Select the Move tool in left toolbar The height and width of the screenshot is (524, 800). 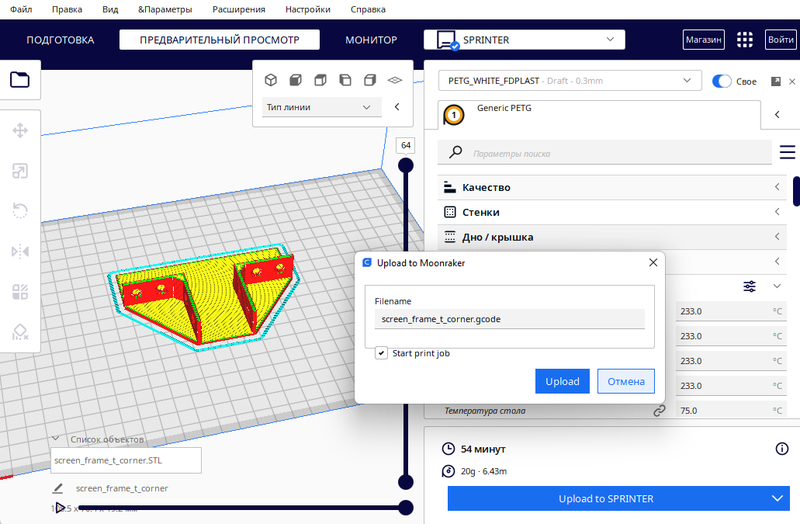[x=20, y=130]
